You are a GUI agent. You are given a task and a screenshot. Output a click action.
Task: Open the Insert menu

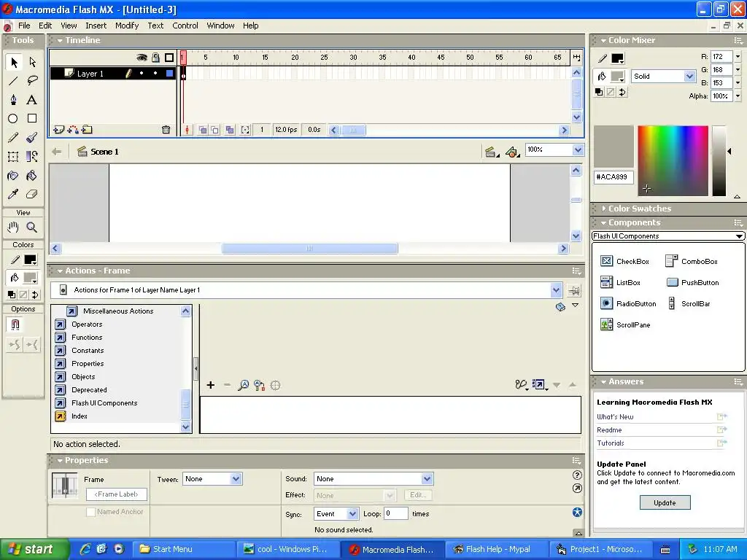(x=96, y=26)
